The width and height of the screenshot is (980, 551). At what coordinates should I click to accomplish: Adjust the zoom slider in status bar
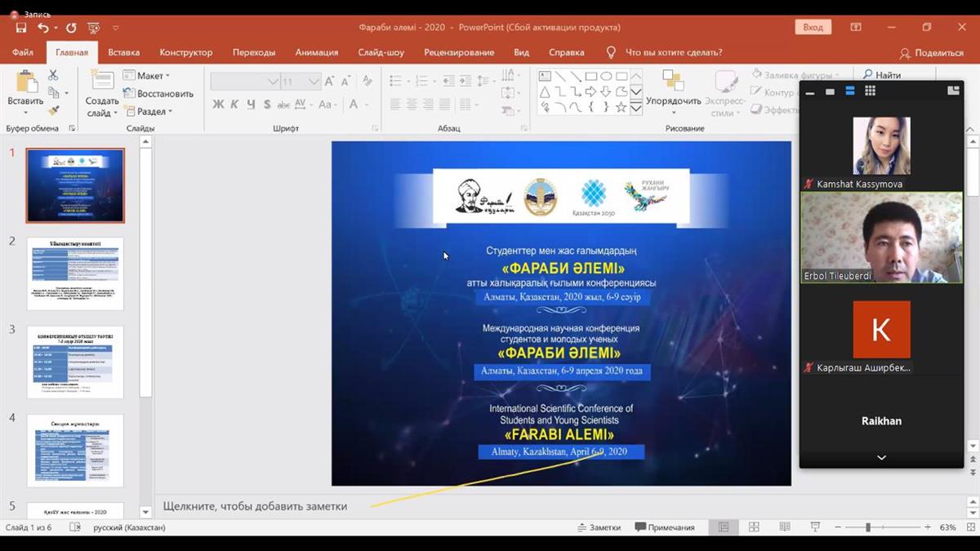[867, 527]
